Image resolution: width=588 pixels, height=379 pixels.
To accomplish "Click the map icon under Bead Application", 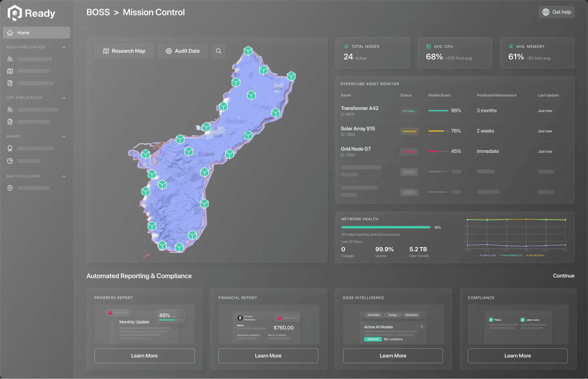I will (10, 71).
